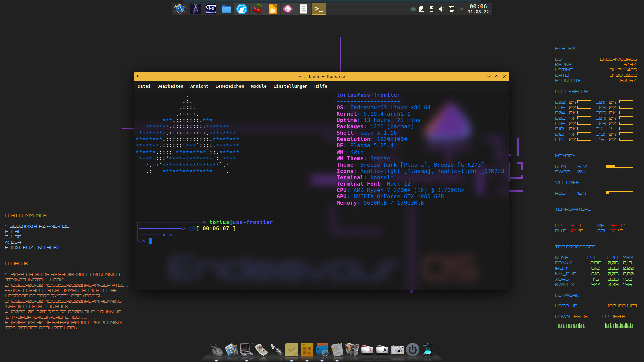Image resolution: width=644 pixels, height=362 pixels.
Task: Launch the orange LibreOffice Draw icon
Action: point(273,9)
